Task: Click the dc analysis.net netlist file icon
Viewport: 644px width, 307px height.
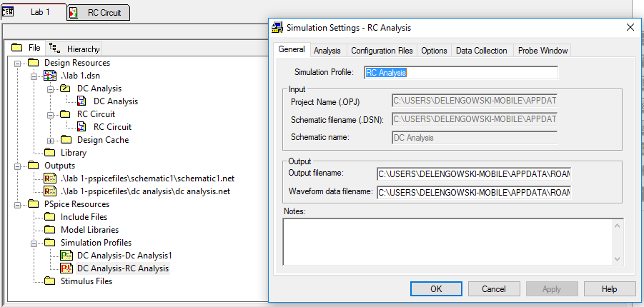Action: coord(50,191)
